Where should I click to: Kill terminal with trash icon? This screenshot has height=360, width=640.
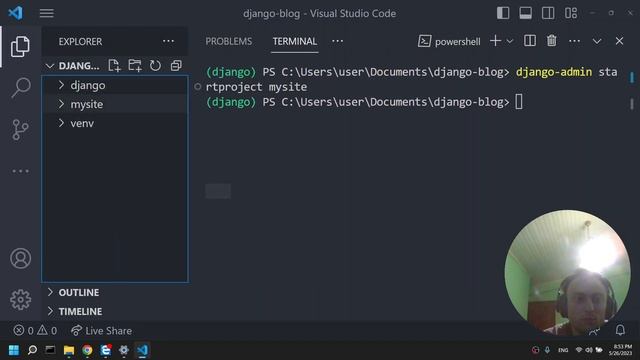[552, 41]
